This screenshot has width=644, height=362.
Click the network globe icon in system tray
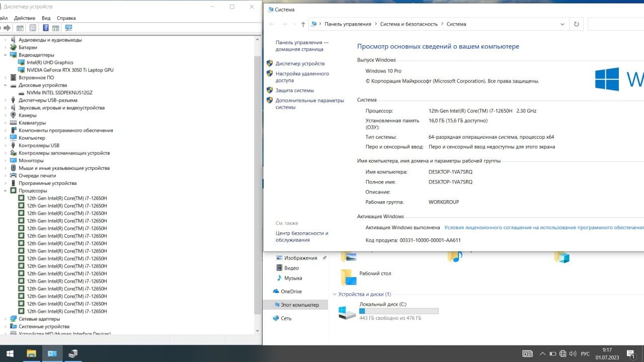pos(563,353)
